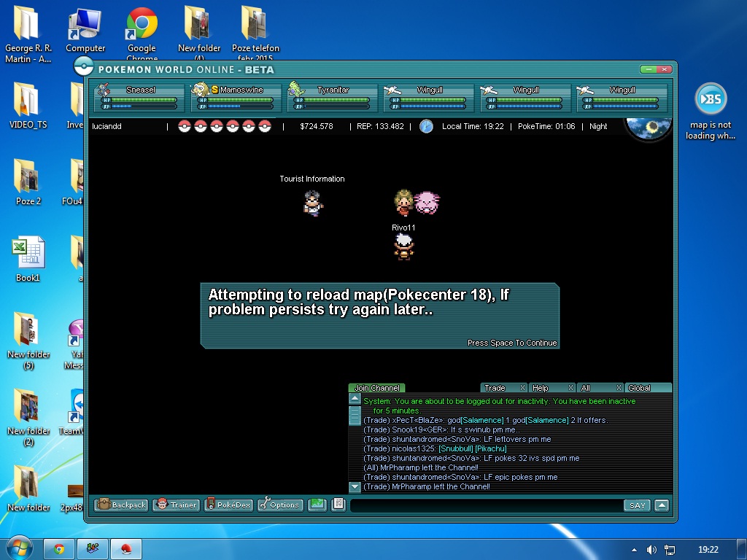Click the reload map message dialog
The width and height of the screenshot is (747, 560).
(379, 316)
